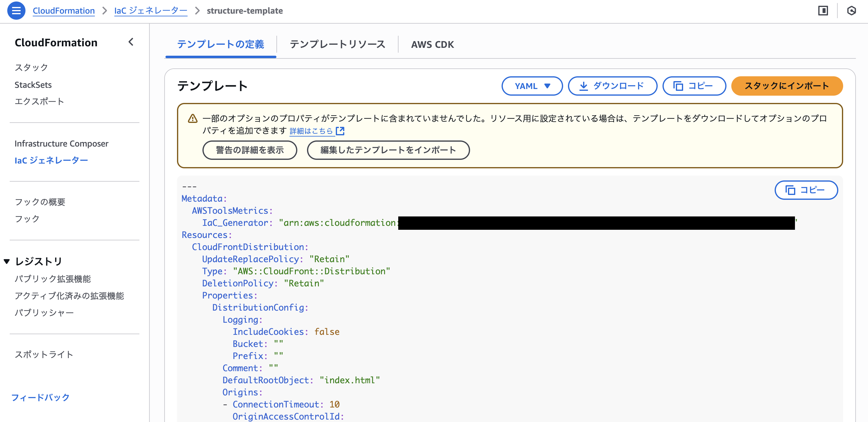Screen dimensions: 868x422
Task: Select IaC ジェネレーター in the sidebar
Action: (x=51, y=160)
